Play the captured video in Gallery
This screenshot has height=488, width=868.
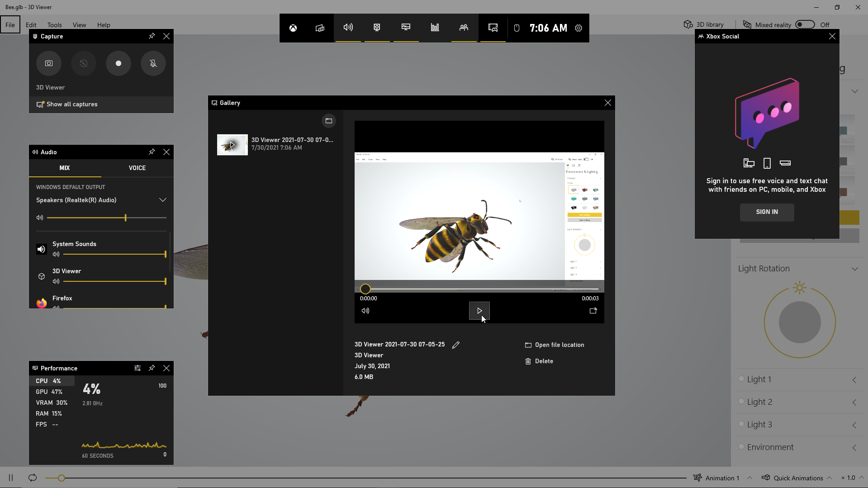[x=479, y=311]
